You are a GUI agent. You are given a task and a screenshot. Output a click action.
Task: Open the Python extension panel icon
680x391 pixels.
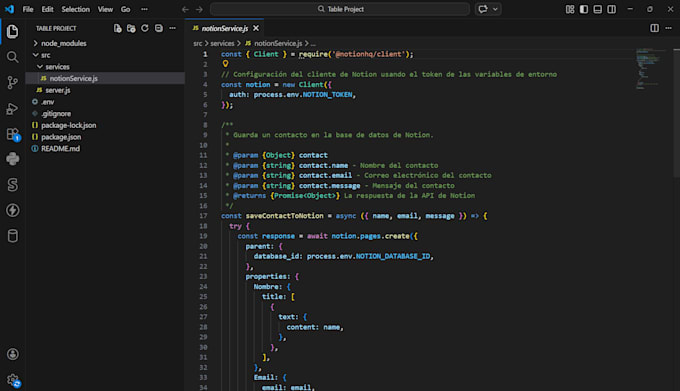coord(13,159)
